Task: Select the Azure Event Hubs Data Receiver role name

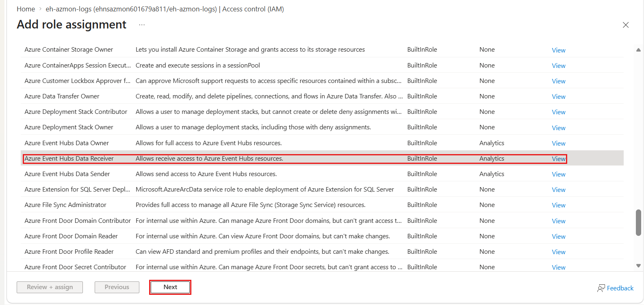Action: tap(69, 158)
